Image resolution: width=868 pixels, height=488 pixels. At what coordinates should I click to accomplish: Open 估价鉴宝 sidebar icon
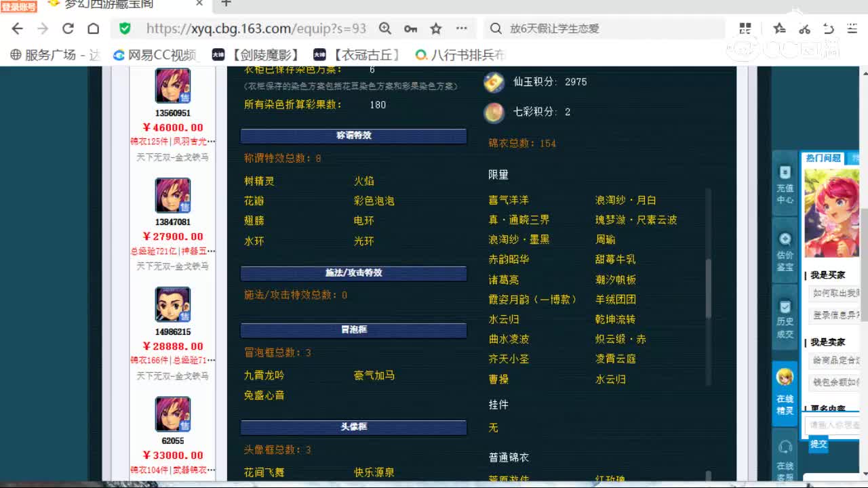pos(785,249)
